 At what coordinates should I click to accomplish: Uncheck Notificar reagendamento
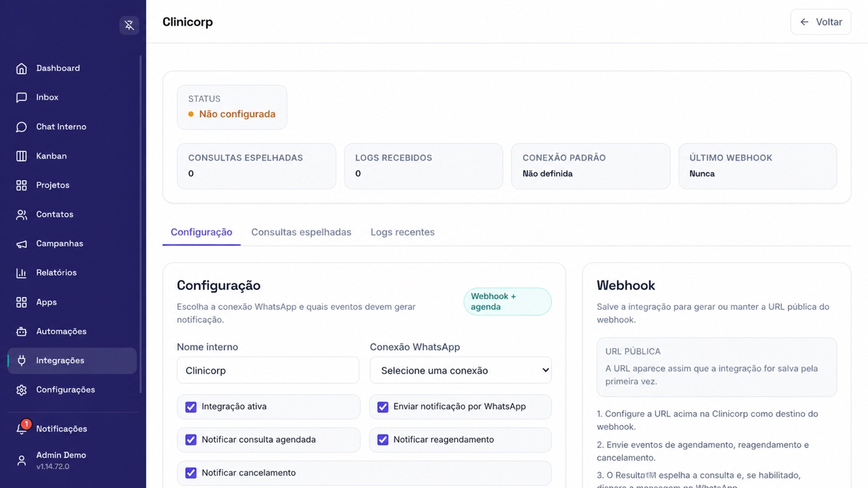382,440
